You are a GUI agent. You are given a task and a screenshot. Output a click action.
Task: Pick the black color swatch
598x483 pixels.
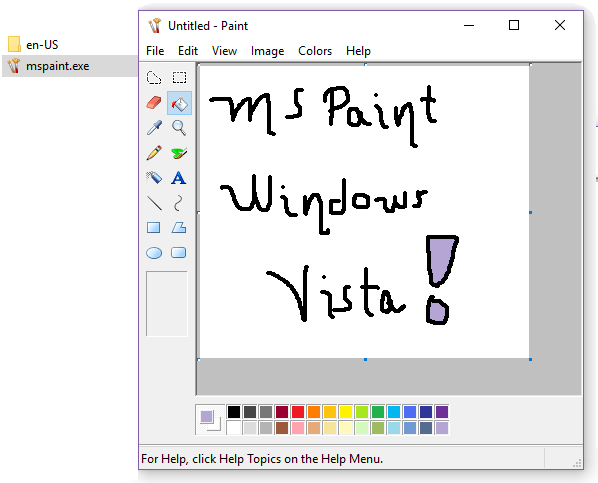tap(234, 412)
